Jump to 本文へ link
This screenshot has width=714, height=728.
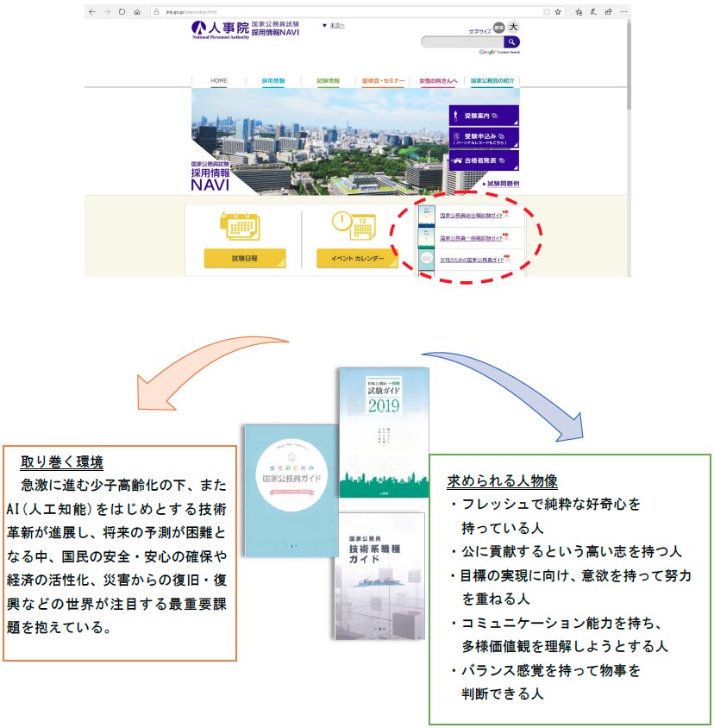337,26
